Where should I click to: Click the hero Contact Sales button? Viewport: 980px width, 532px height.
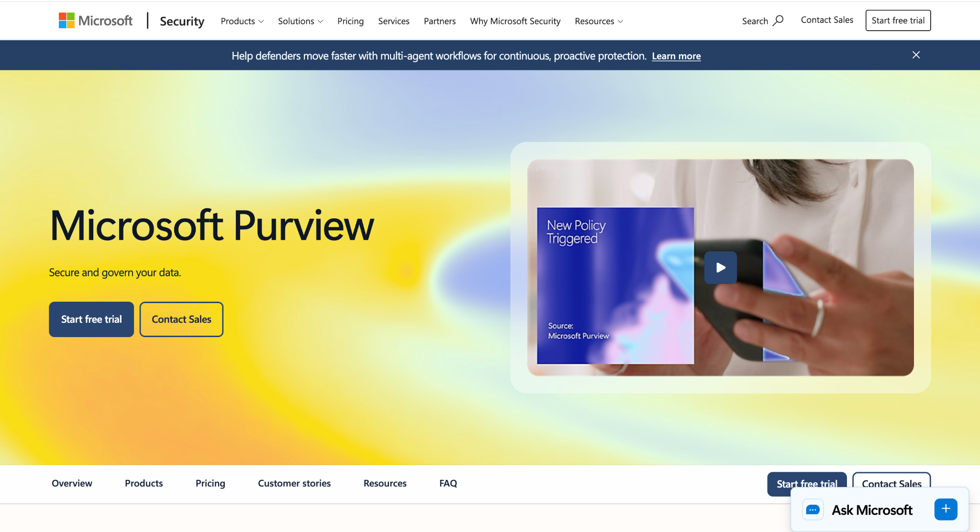[181, 319]
